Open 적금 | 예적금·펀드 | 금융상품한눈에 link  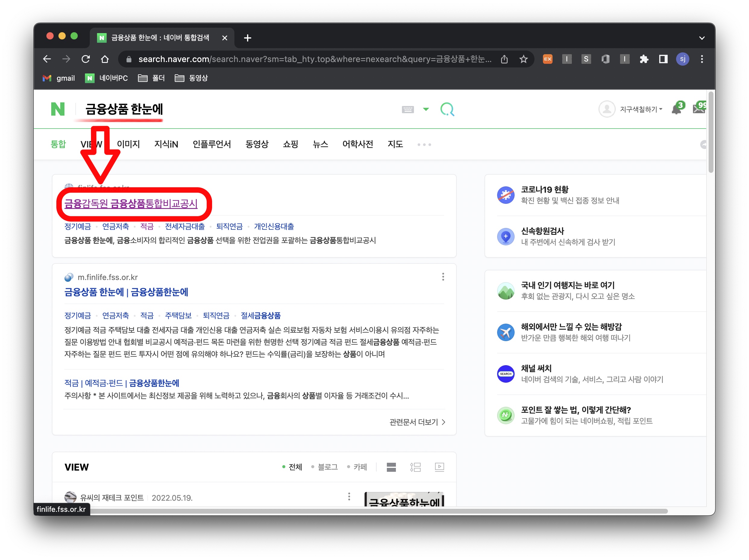tap(122, 383)
